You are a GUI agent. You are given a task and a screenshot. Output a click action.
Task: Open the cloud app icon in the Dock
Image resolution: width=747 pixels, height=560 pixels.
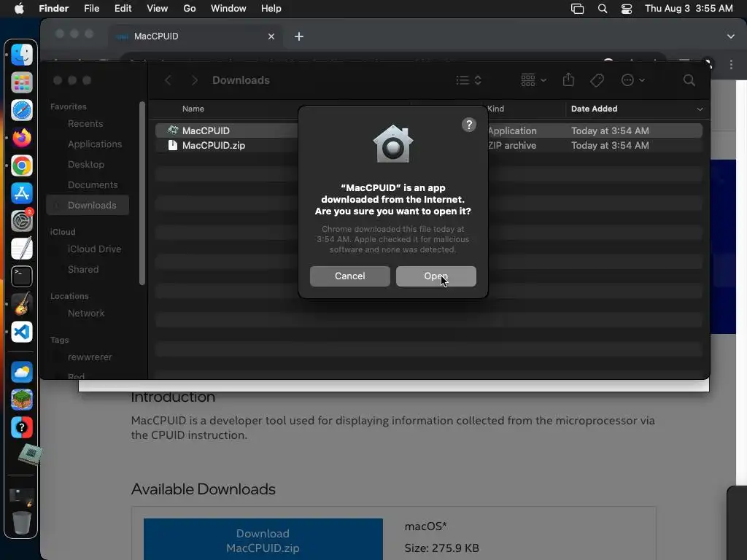[21, 372]
